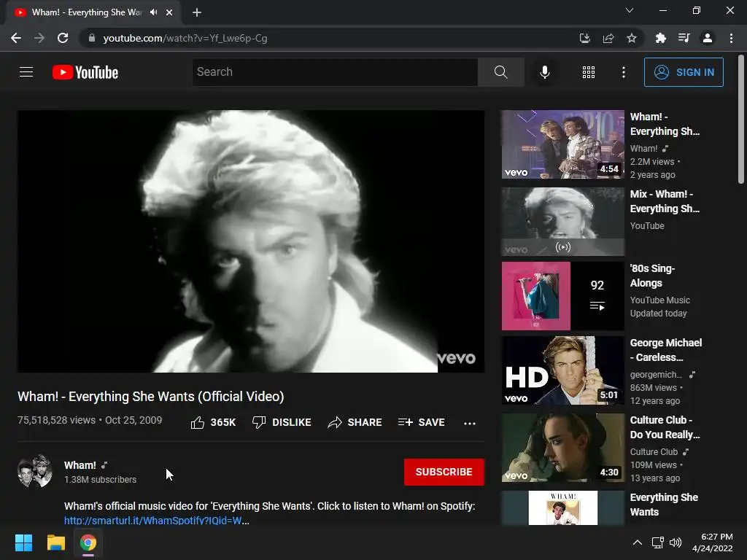This screenshot has width=747, height=560.
Task: Open 'George Michael - Careless...' title
Action: click(665, 350)
